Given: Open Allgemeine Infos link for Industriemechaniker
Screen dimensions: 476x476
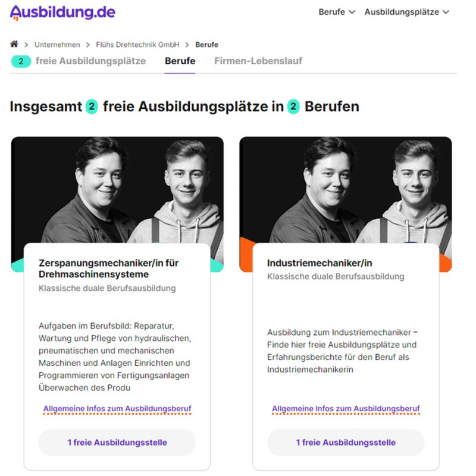Looking at the screenshot, I should click(346, 409).
